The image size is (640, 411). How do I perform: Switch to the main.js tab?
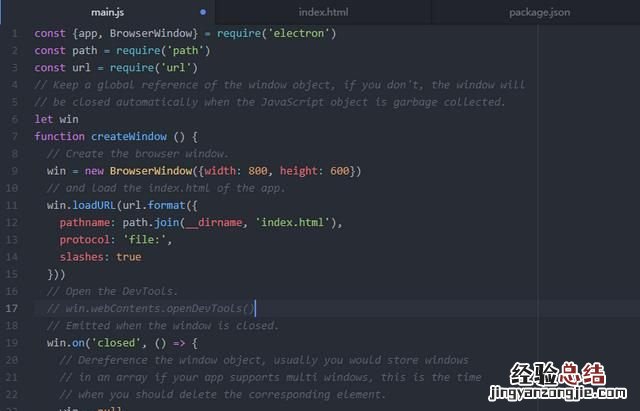[107, 12]
